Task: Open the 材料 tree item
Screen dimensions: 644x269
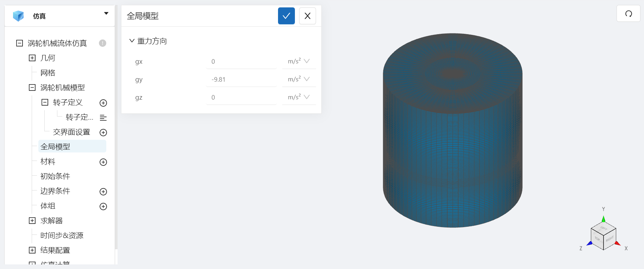Action: click(x=48, y=162)
